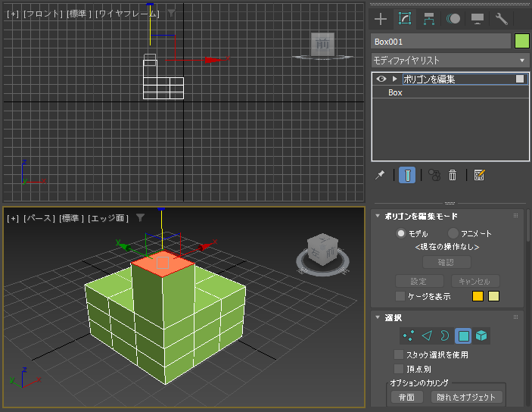Click perspective viewport filter funnel icon
Screen dimensions: 532x412
pos(140,217)
